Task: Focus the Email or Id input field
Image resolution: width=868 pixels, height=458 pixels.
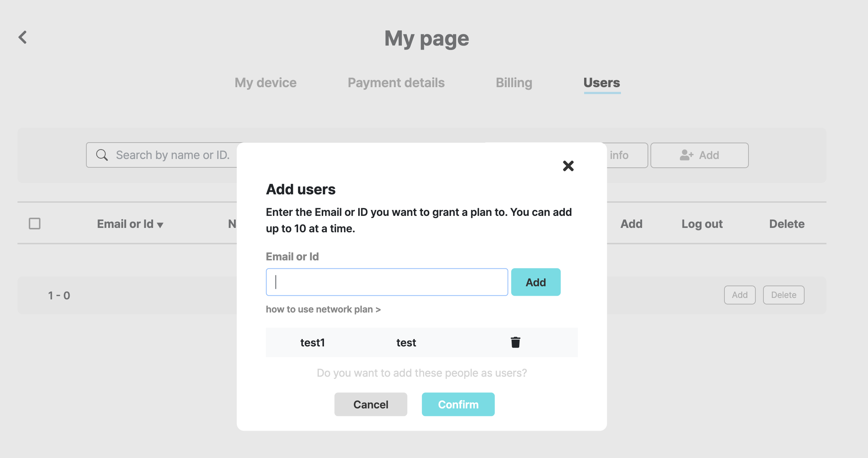Action: pos(387,282)
